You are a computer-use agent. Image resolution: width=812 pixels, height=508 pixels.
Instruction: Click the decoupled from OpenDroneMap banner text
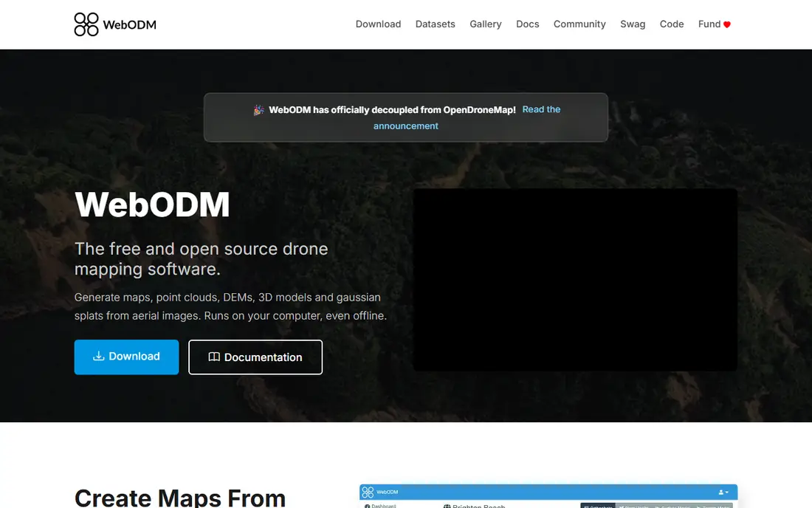(392, 110)
